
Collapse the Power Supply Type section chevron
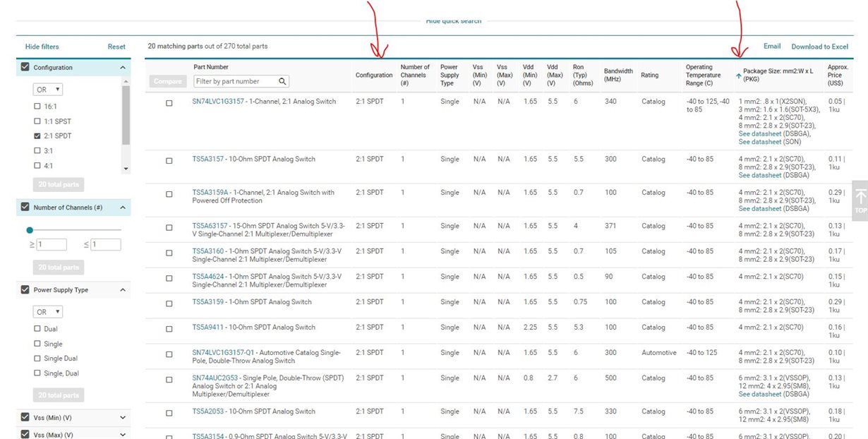pyautogui.click(x=122, y=290)
